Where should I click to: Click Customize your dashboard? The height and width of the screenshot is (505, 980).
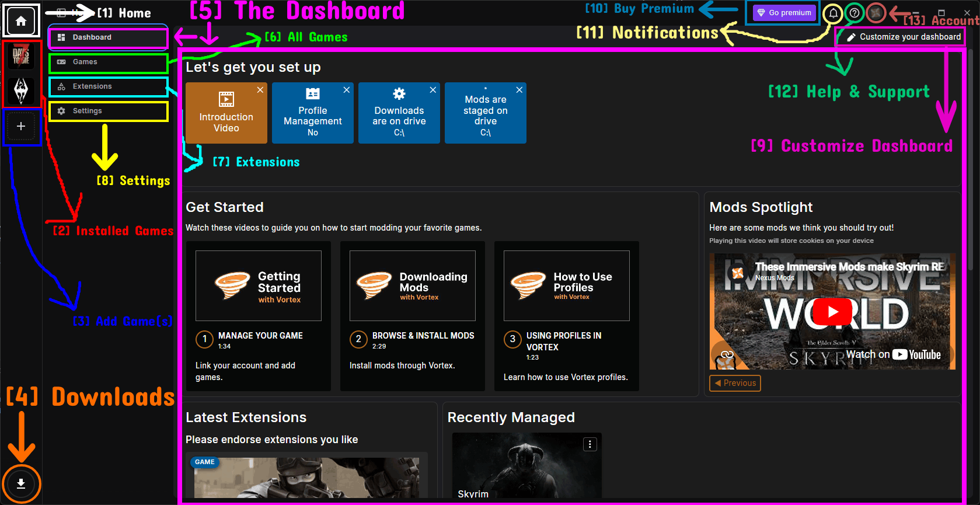tap(903, 37)
